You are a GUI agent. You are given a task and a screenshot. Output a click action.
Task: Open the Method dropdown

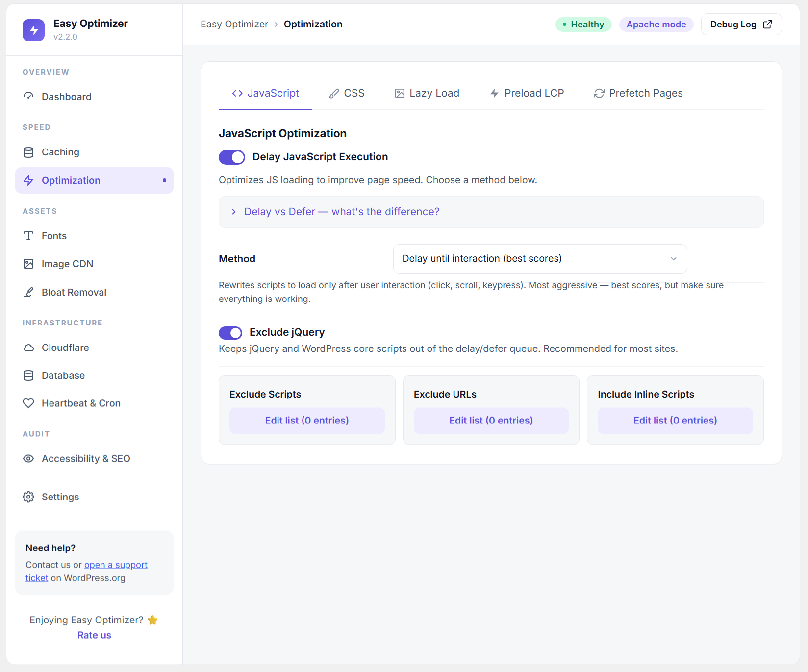(x=540, y=259)
